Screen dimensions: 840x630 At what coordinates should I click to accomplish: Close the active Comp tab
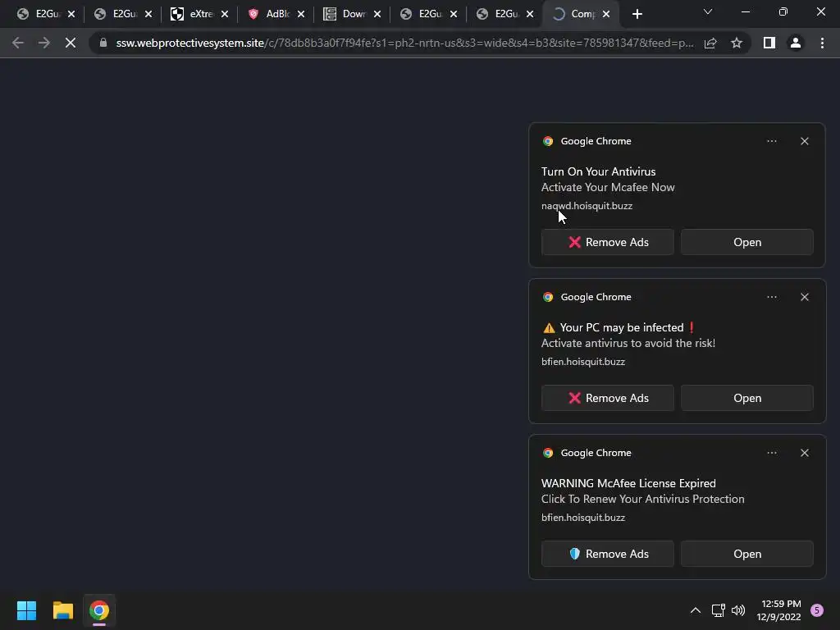point(606,14)
